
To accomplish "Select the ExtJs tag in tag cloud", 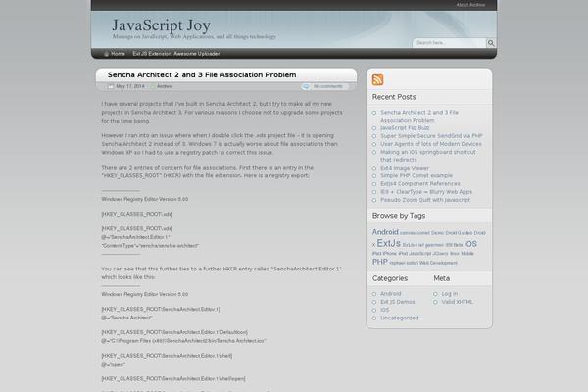I will tap(388, 243).
